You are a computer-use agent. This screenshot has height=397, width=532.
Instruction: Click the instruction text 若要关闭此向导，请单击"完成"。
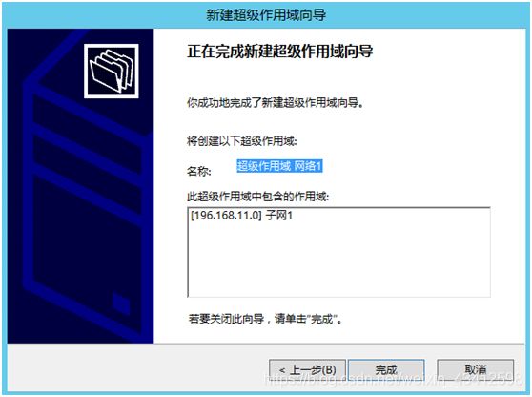[265, 319]
